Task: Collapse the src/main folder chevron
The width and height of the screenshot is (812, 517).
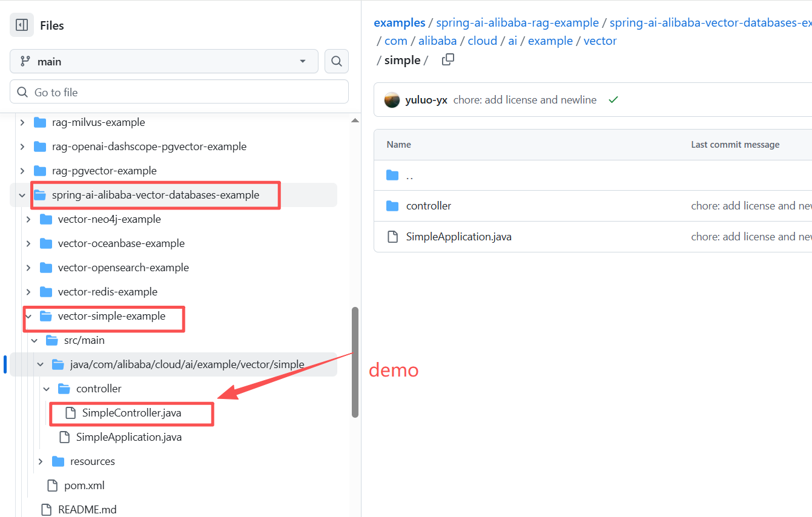Action: (x=35, y=340)
